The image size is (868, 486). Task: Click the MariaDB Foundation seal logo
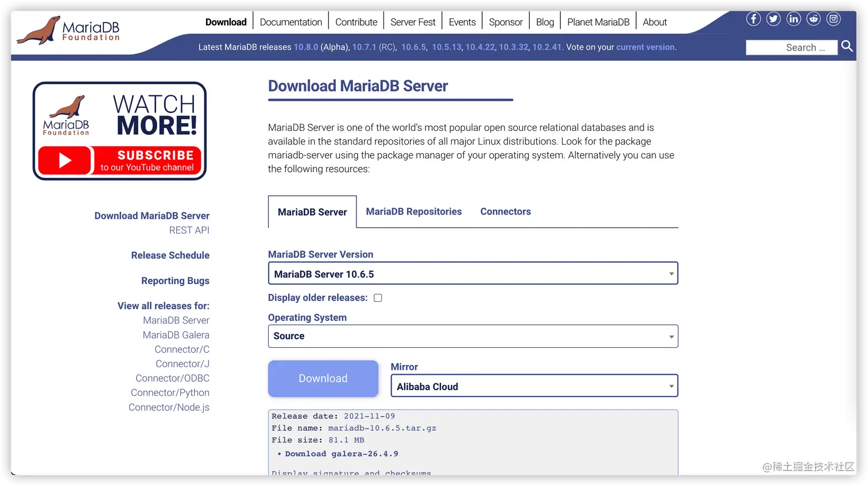pyautogui.click(x=68, y=31)
